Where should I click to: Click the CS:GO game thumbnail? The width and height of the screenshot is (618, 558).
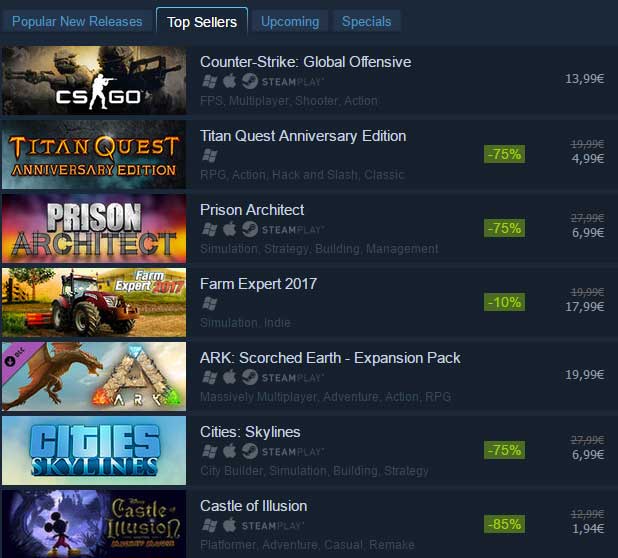coord(94,80)
